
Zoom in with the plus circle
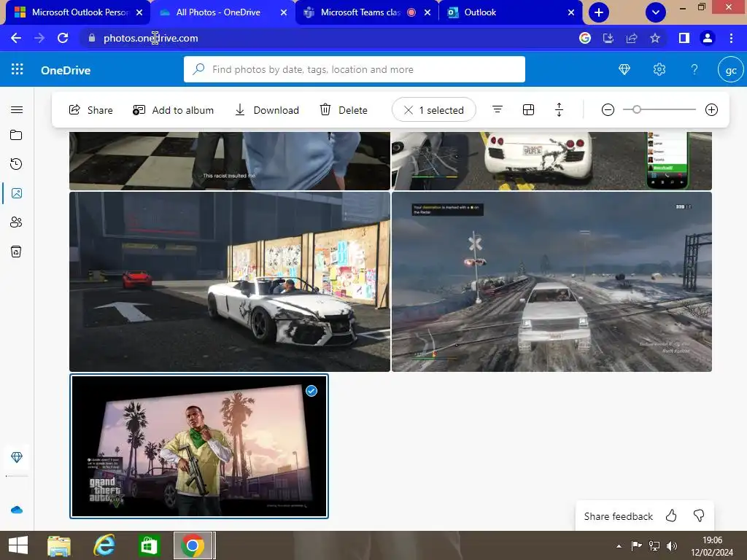coord(711,110)
